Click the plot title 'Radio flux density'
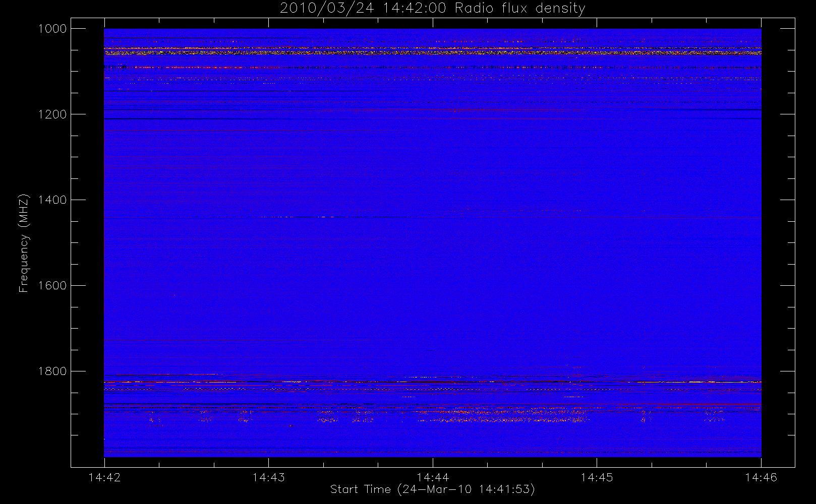The height and width of the screenshot is (504, 816). point(432,8)
